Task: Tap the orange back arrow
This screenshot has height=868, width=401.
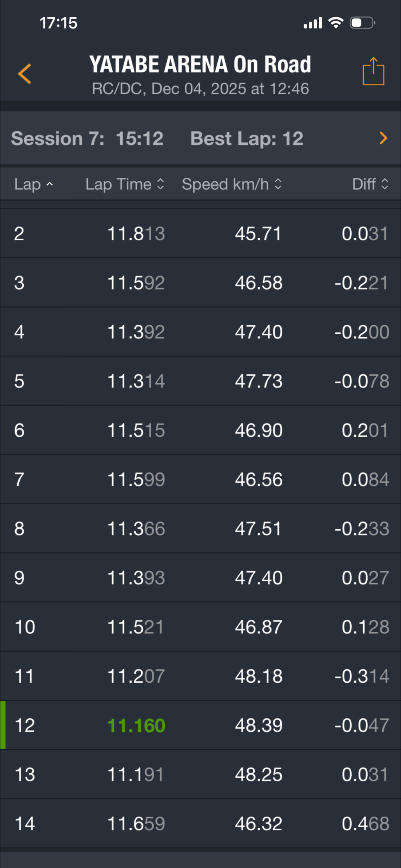Action: tap(25, 74)
